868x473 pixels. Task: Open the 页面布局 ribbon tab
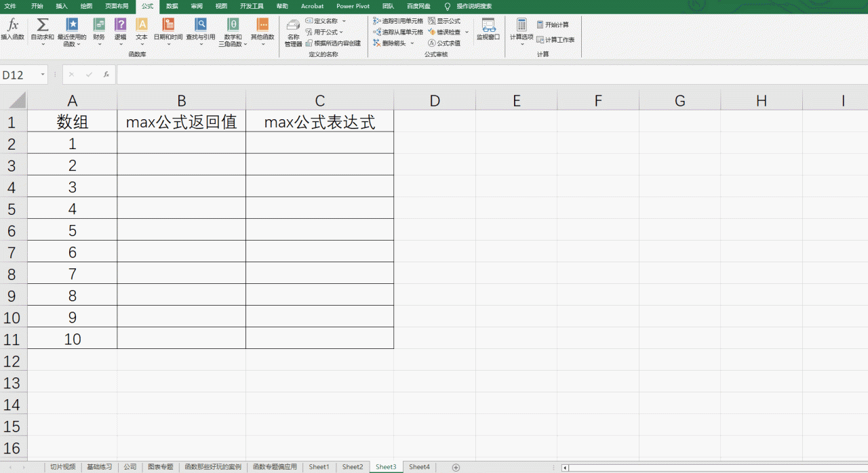pos(117,6)
